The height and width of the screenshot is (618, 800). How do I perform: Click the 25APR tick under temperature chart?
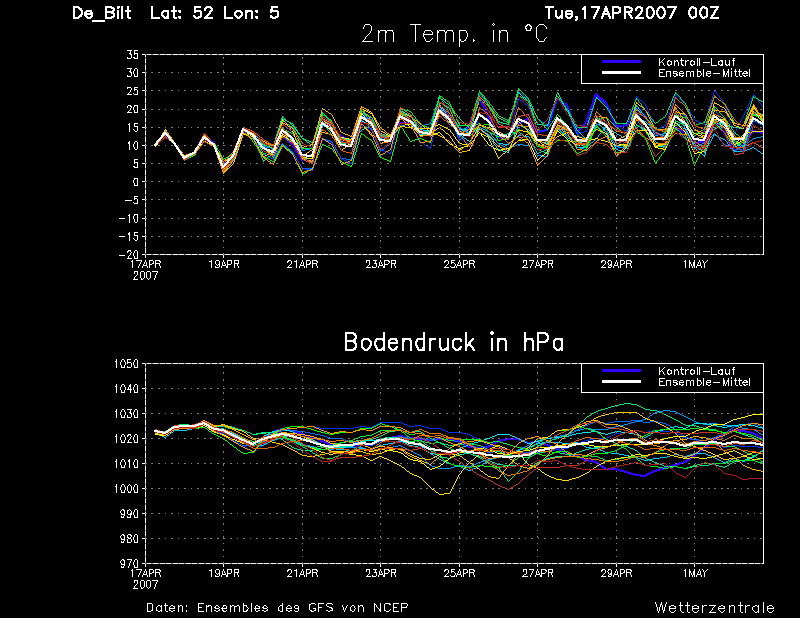coord(459,265)
